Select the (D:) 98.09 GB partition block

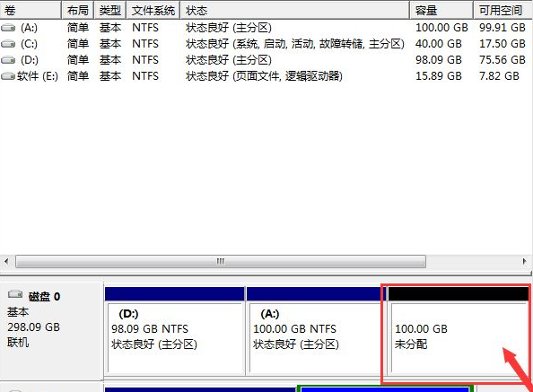pyautogui.click(x=175, y=331)
